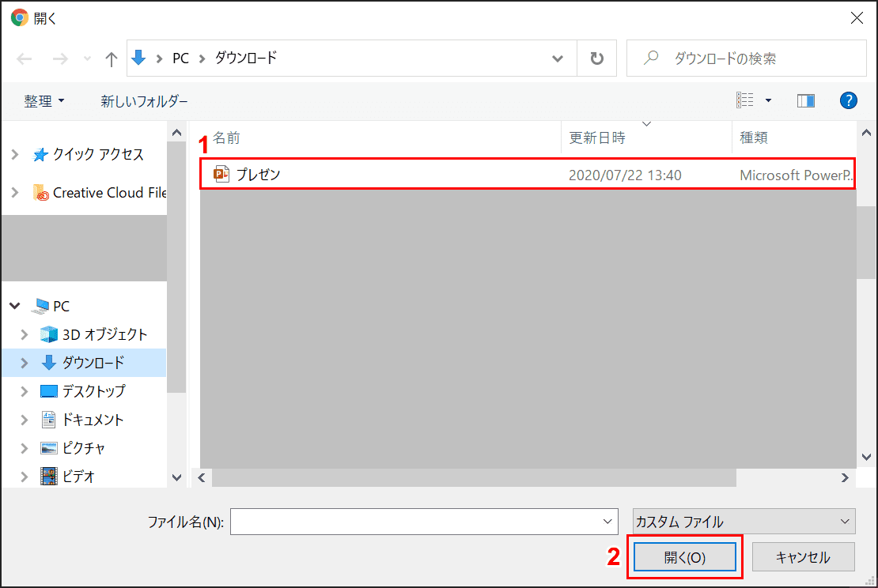The height and width of the screenshot is (588, 878).
Task: Click the blue download arrow in address bar
Action: (138, 57)
